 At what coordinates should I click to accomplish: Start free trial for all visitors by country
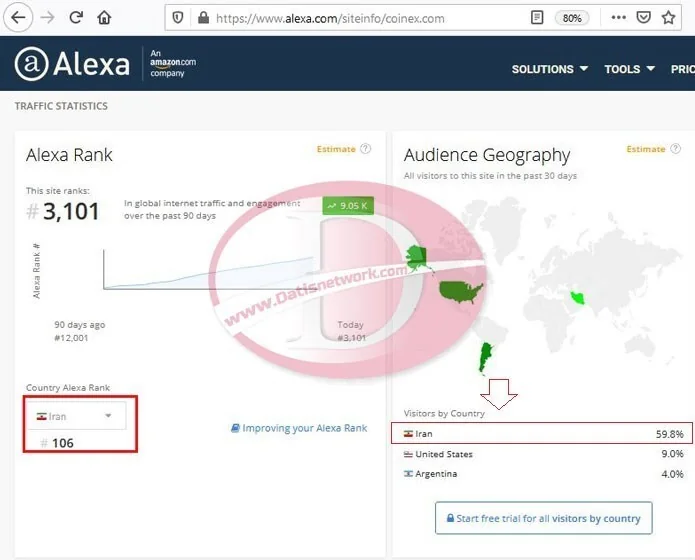click(x=543, y=519)
